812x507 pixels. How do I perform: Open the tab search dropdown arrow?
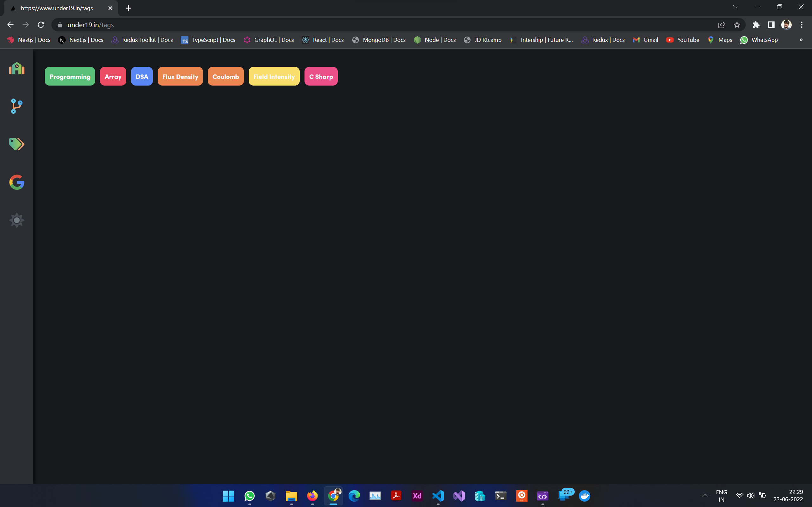736,7
